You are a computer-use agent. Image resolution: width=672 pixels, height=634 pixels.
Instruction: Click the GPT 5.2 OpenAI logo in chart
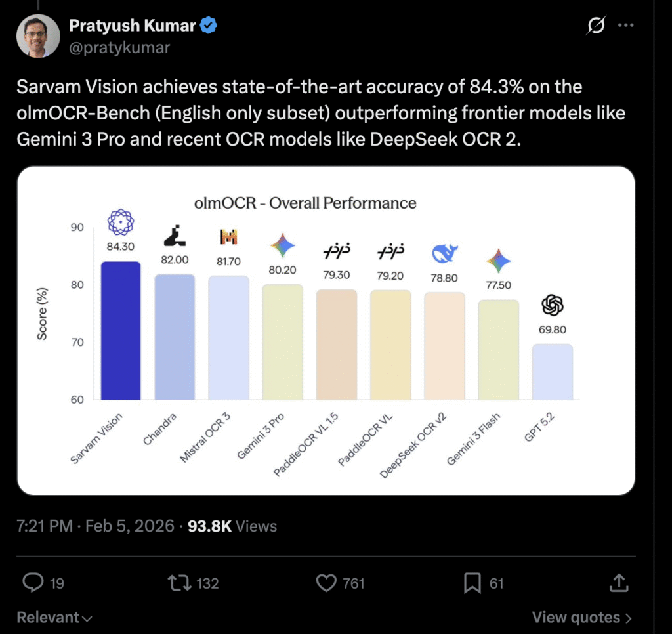tap(553, 305)
